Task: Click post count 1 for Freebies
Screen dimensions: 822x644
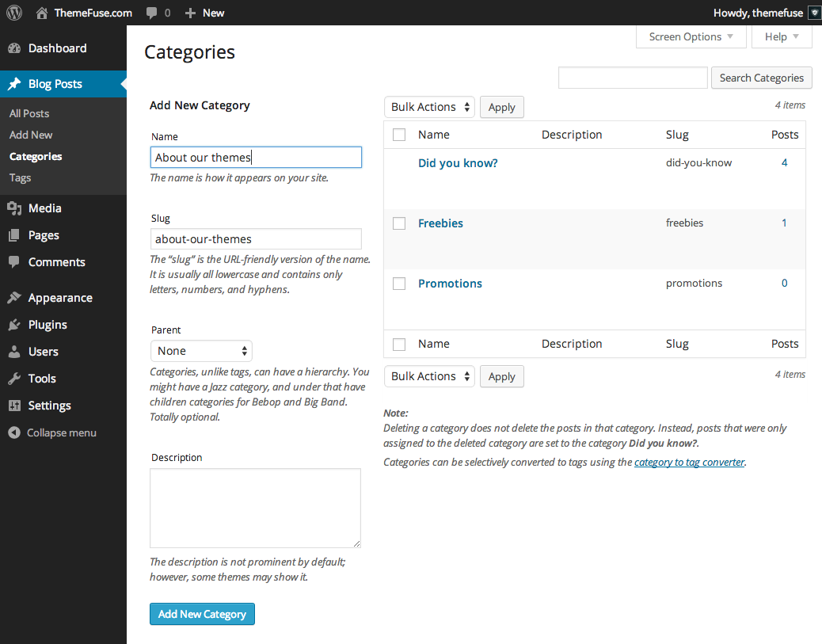Action: point(784,223)
